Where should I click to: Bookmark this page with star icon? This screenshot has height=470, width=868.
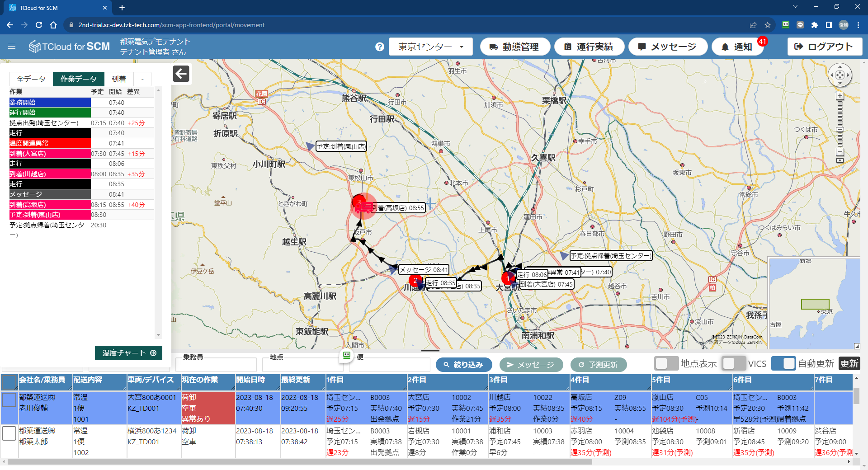tap(768, 25)
